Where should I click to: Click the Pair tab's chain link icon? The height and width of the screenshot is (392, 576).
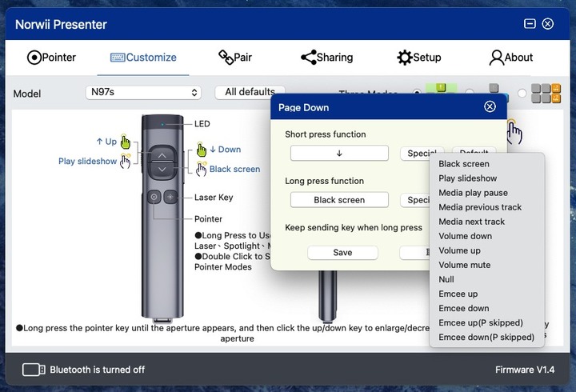point(226,58)
